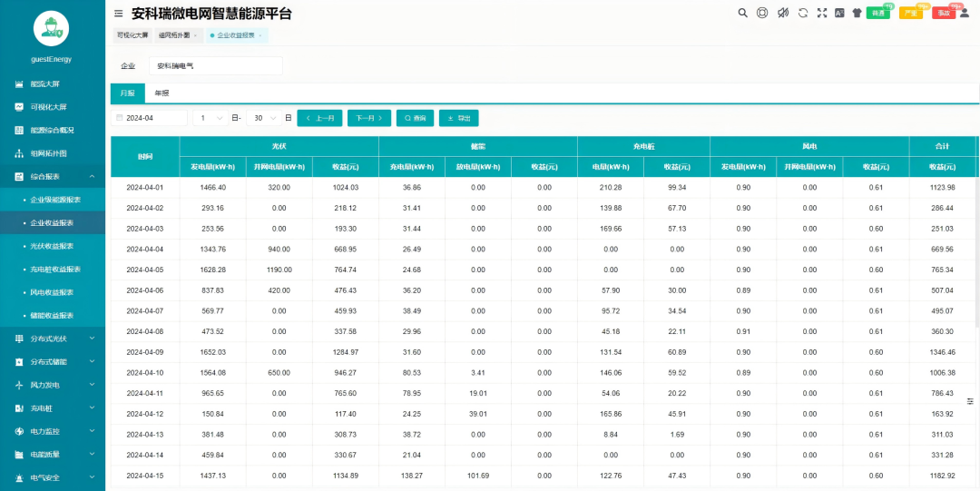Open the theme shirt icon
Image resolution: width=980 pixels, height=491 pixels.
pos(857,13)
